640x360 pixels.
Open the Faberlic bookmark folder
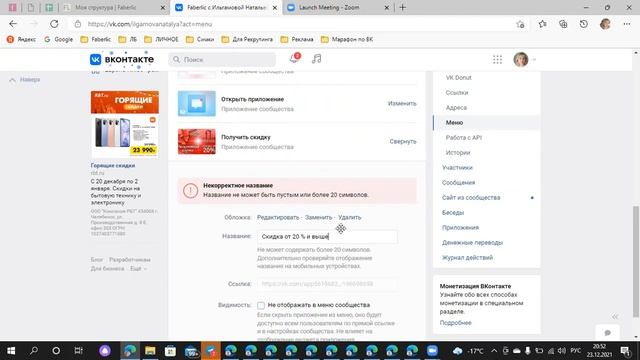point(96,40)
